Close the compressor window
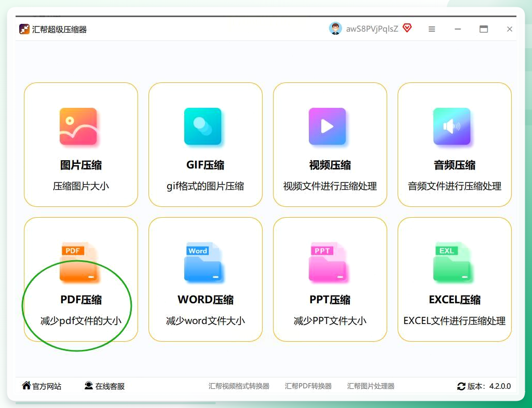Viewport: 532px width, 408px height. [509, 29]
